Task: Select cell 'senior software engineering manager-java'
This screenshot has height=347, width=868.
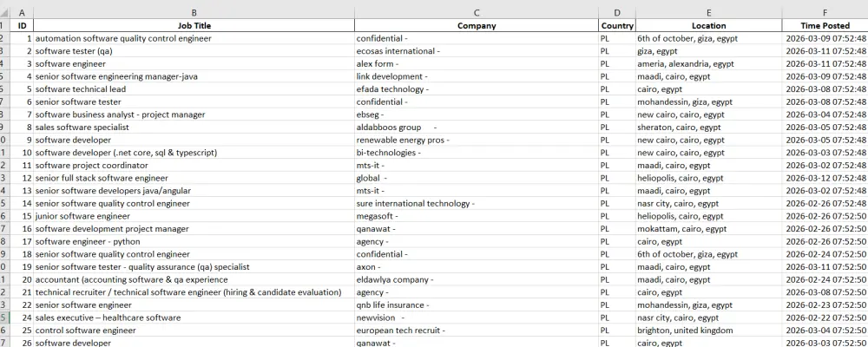Action: click(x=194, y=77)
